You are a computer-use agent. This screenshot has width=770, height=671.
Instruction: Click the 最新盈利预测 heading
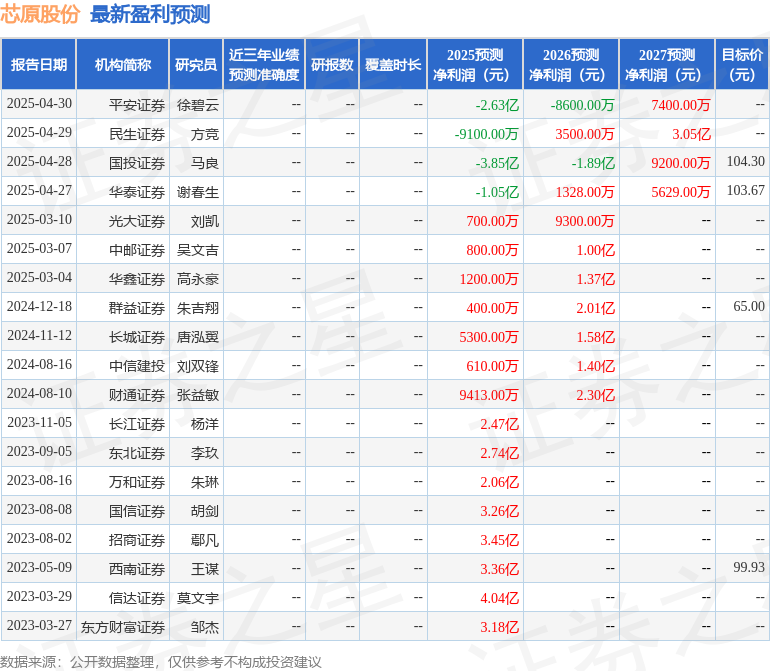(x=150, y=14)
